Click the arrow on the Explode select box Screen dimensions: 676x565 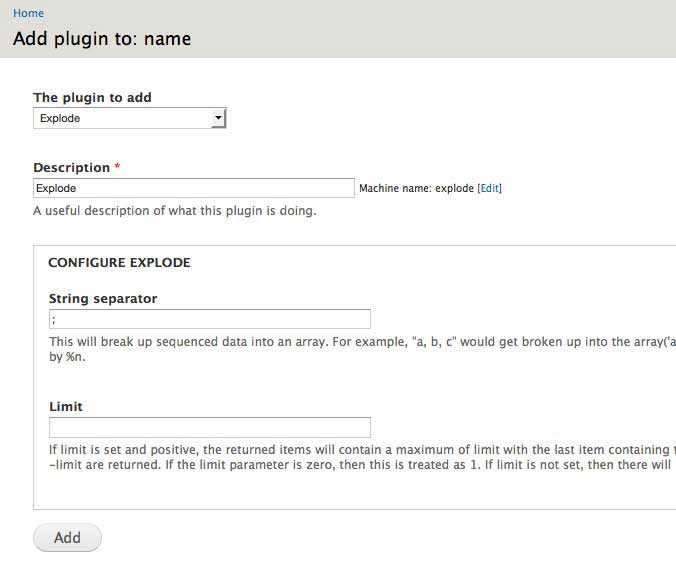click(x=218, y=118)
